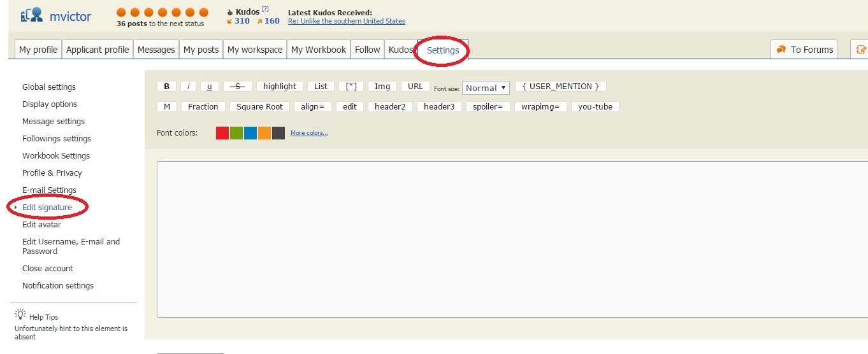This screenshot has width=868, height=354.
Task: Click the mvictor profile avatar icon
Action: pyautogui.click(x=31, y=15)
